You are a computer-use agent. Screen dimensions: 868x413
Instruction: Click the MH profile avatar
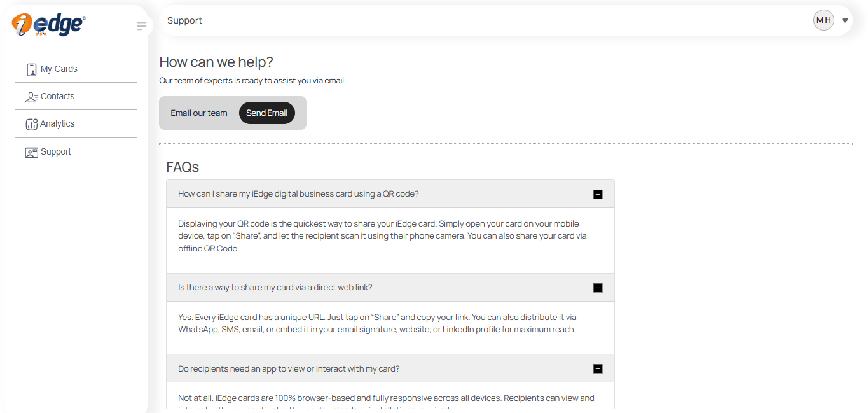click(823, 20)
